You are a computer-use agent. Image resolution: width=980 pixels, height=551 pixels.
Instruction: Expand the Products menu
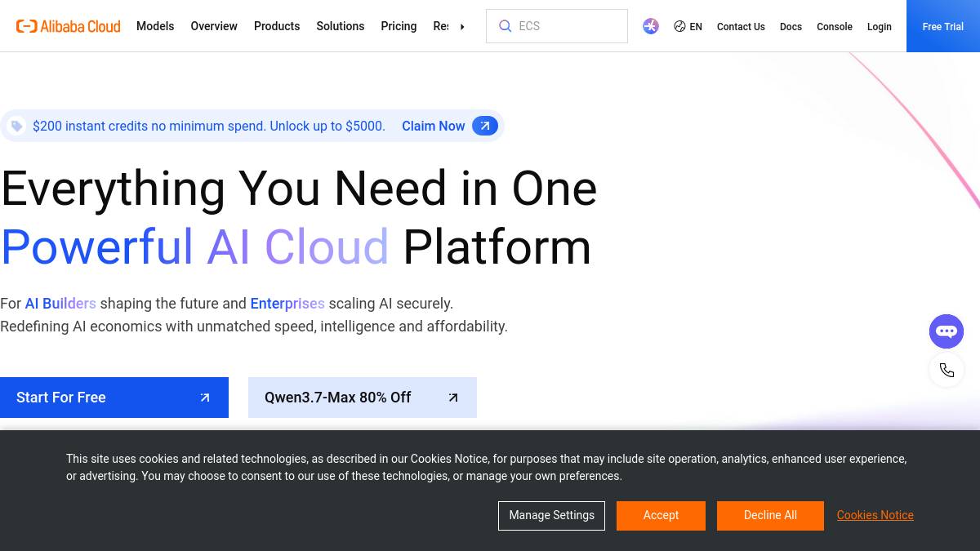coord(277,26)
